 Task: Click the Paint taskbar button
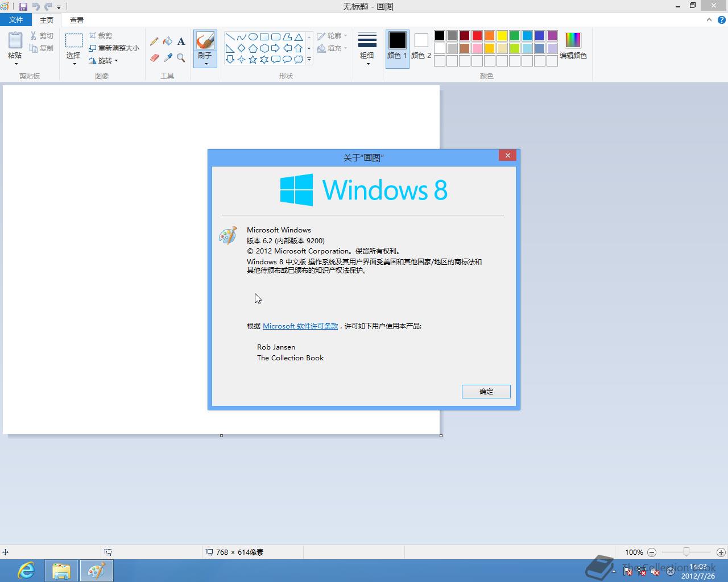tap(96, 571)
